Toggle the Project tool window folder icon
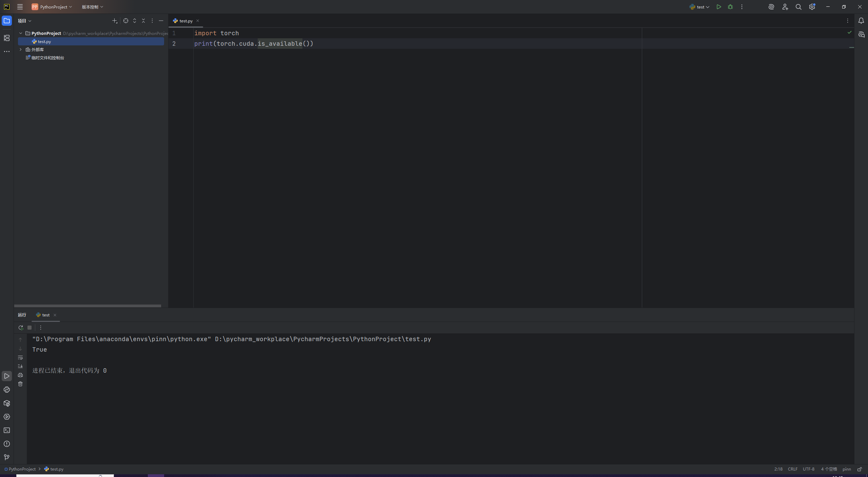The width and height of the screenshot is (868, 477). [7, 21]
